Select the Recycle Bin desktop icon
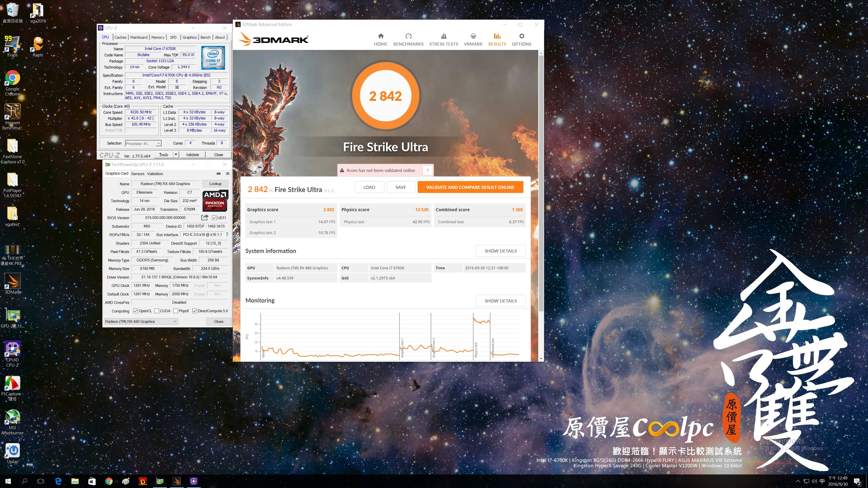 12,13
